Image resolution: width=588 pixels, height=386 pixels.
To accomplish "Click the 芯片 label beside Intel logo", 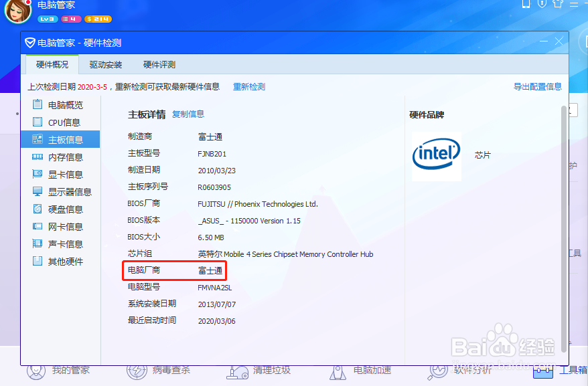I will 483,155.
